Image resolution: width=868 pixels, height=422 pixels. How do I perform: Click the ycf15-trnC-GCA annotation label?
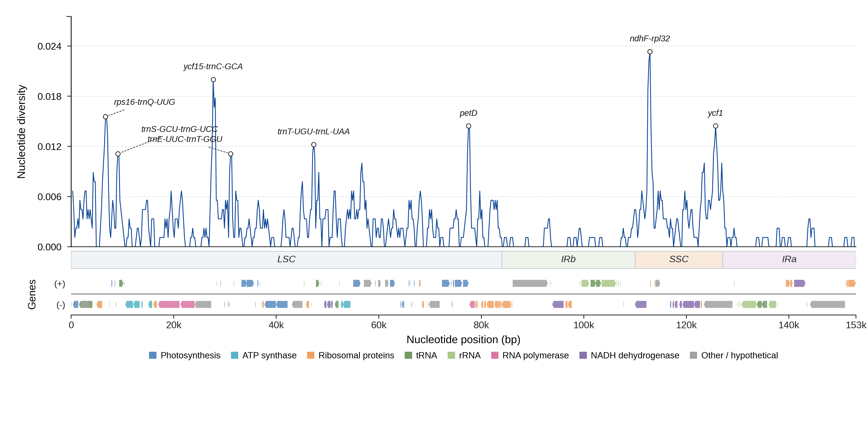pyautogui.click(x=213, y=67)
